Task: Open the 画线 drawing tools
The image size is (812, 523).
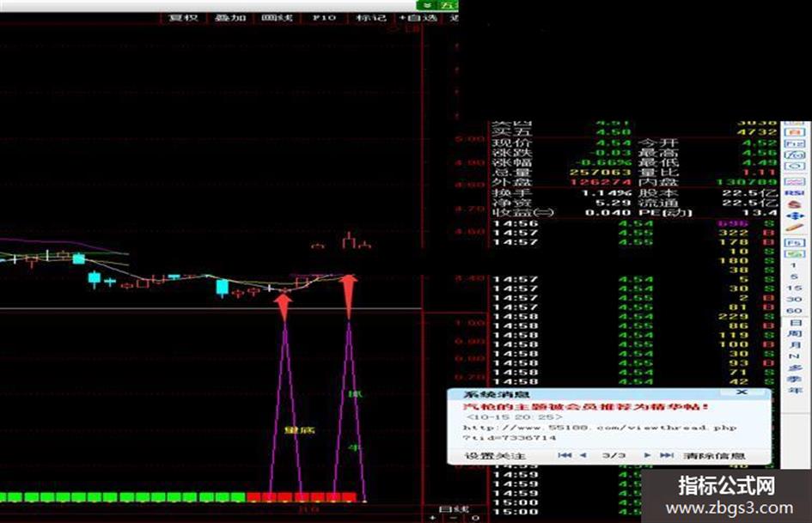Action: pos(277,18)
